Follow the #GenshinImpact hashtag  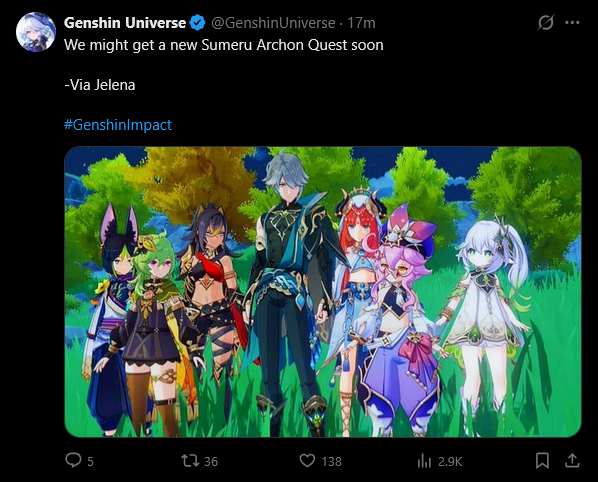[x=118, y=125]
